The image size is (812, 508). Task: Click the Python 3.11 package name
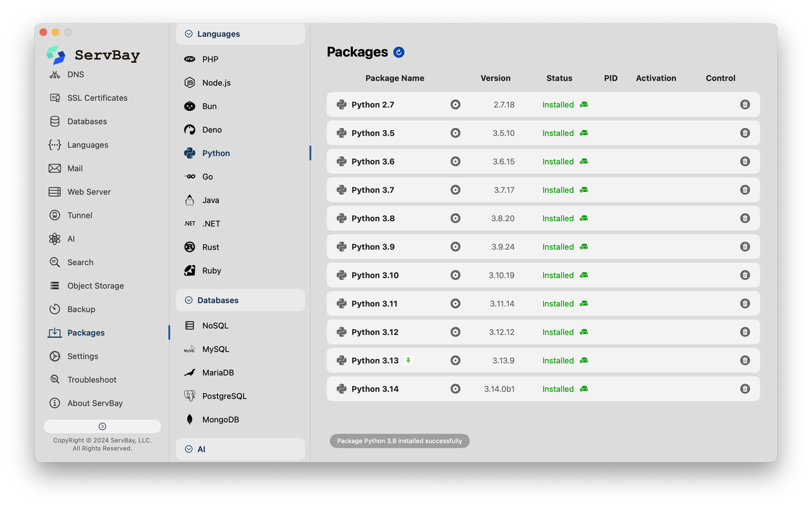click(x=374, y=304)
